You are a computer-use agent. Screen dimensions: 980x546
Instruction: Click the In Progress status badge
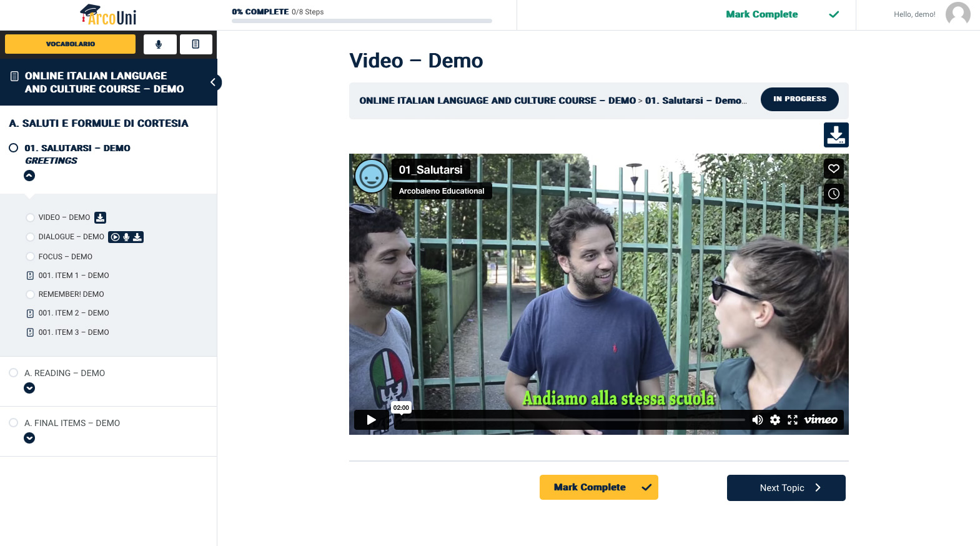(x=799, y=99)
